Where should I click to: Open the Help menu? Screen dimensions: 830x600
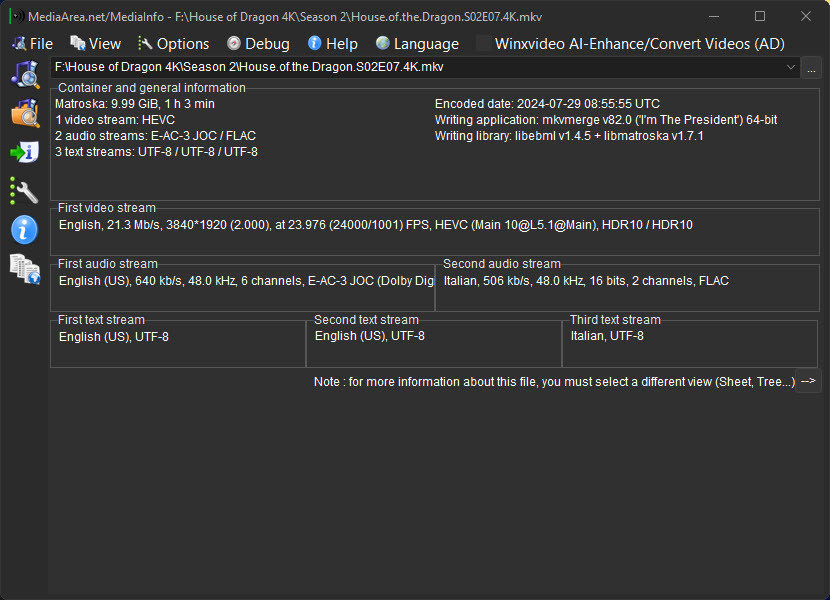tap(333, 43)
